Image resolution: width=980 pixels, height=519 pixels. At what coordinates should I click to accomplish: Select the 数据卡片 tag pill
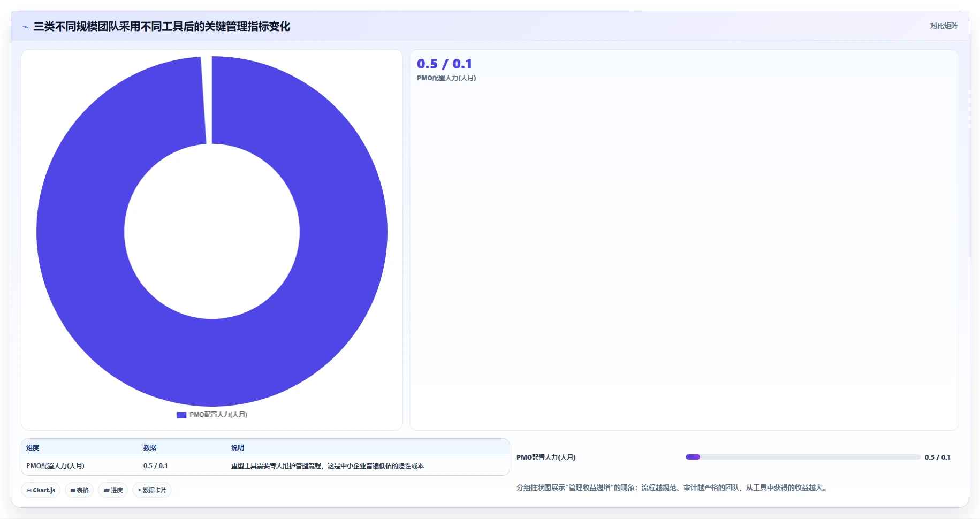[x=152, y=490]
